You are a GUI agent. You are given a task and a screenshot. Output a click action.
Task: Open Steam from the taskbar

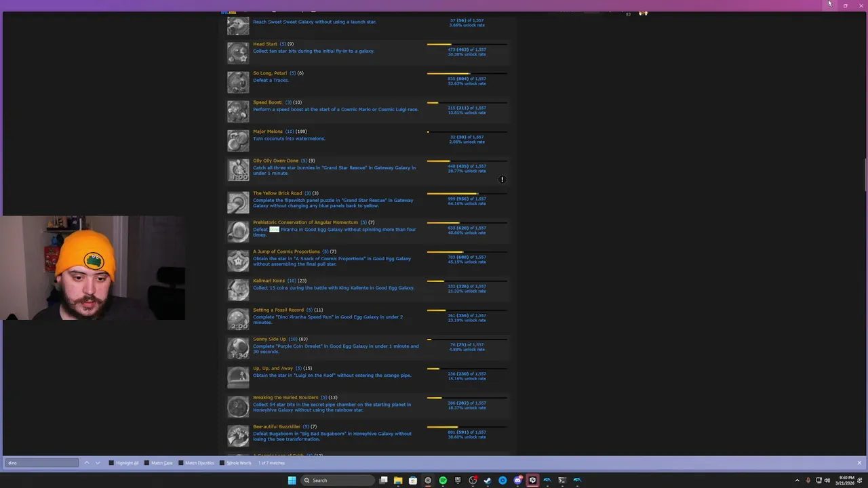(488, 480)
